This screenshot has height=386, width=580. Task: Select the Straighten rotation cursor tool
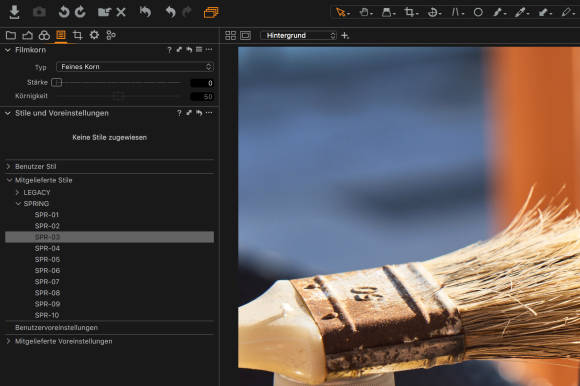point(434,13)
